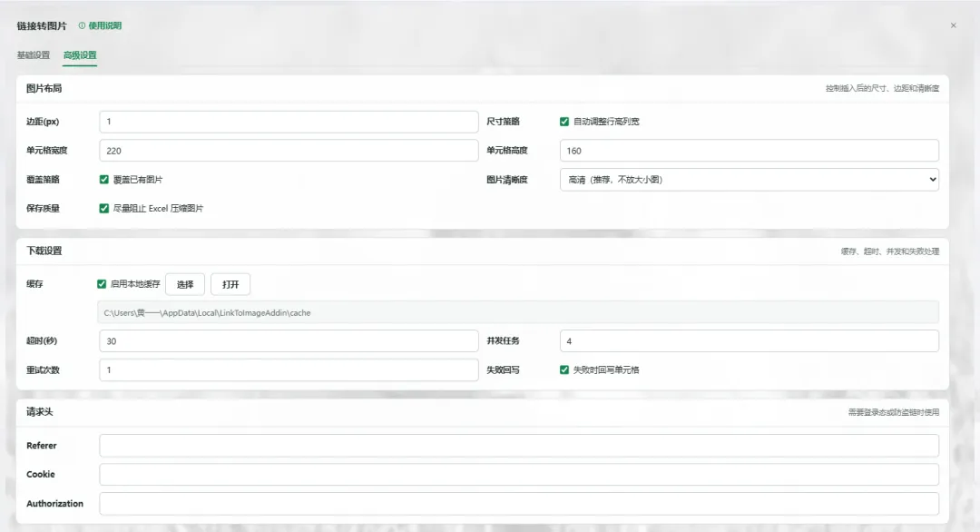Toggle 自动调整行高列宽 checkbox
The width and height of the screenshot is (980, 532).
click(564, 122)
